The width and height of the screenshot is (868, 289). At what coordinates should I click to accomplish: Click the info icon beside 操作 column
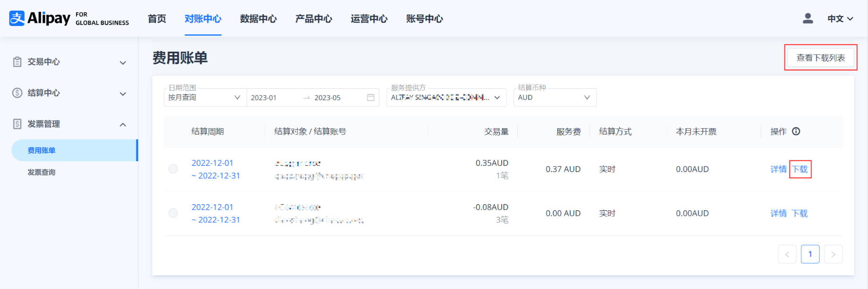[796, 132]
